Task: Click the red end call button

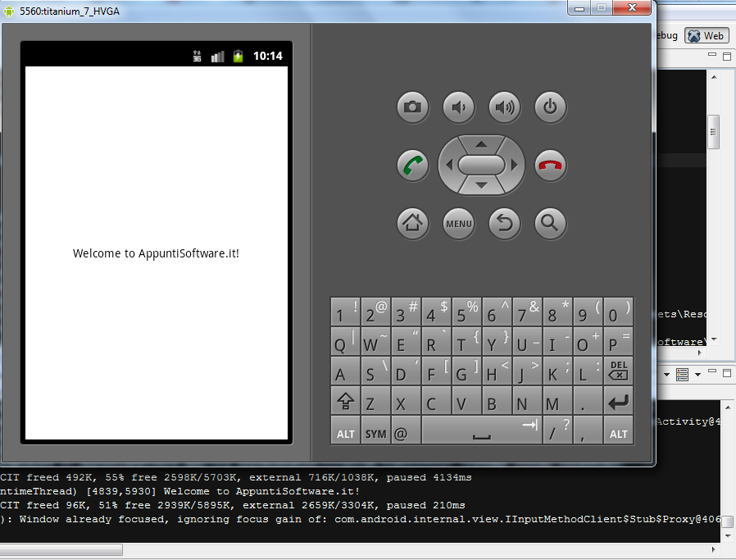Action: pos(550,166)
